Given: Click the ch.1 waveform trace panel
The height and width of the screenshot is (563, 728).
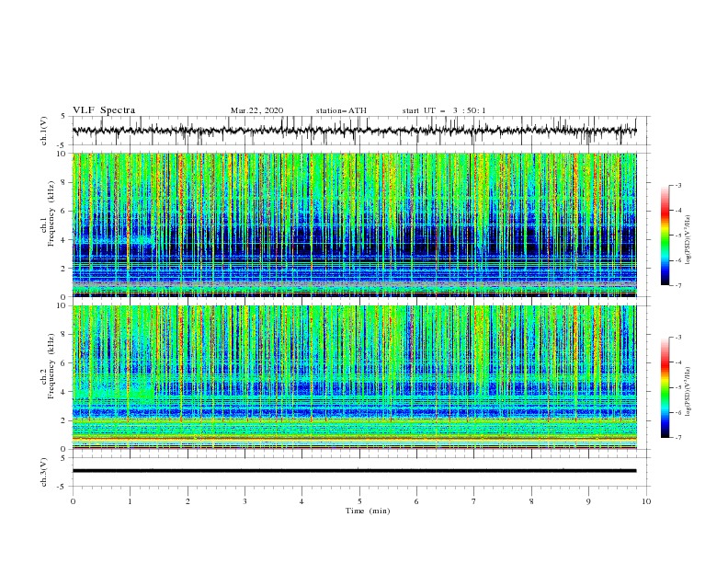Looking at the screenshot, I should coord(361,131).
